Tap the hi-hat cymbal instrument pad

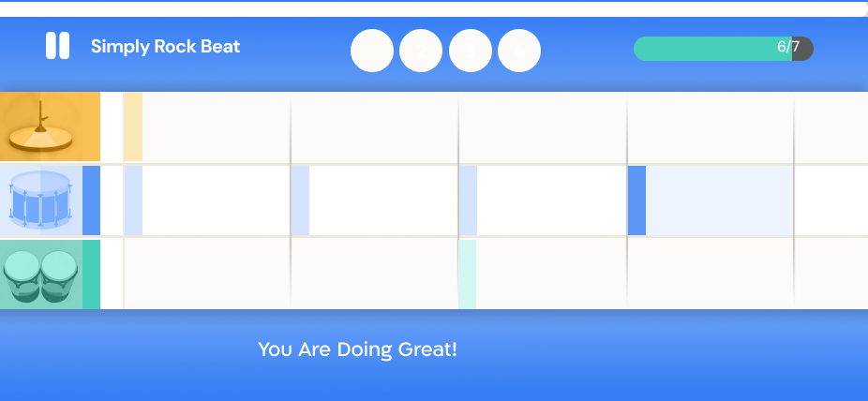[50, 126]
